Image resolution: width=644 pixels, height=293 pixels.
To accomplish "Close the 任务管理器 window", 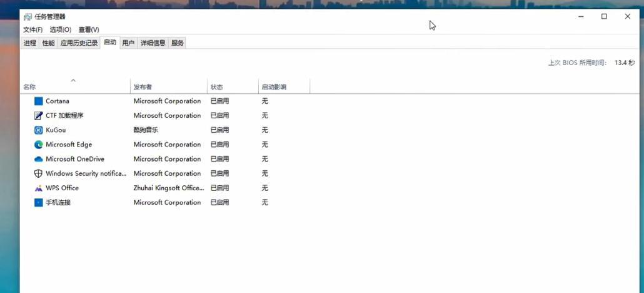I will (x=628, y=16).
